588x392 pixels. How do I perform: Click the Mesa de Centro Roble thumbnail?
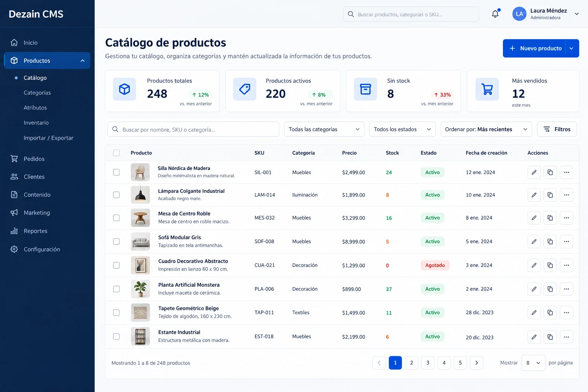[x=140, y=218]
